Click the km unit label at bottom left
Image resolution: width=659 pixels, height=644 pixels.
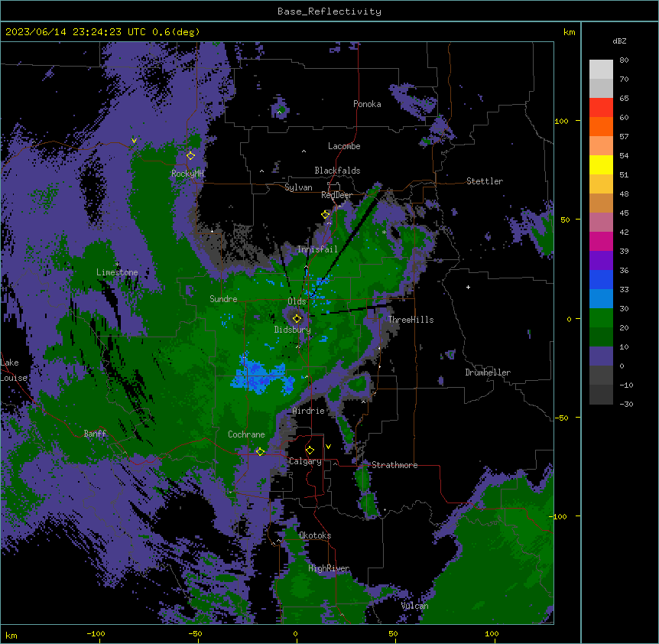[11, 635]
